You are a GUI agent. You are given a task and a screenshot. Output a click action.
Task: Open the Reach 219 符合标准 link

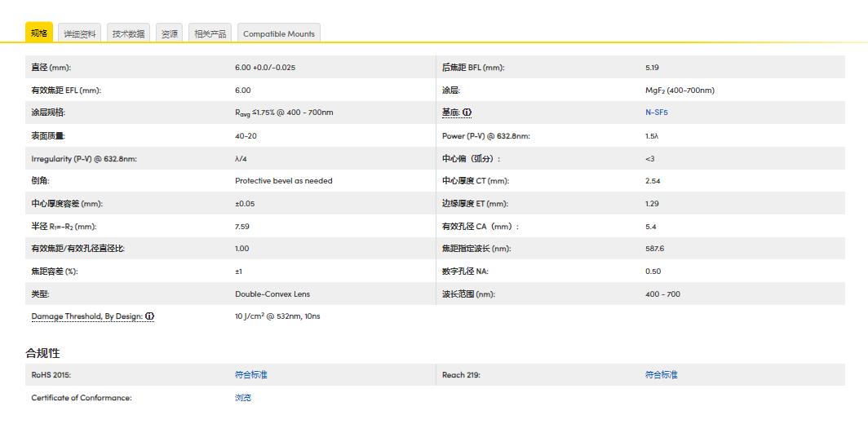point(661,375)
